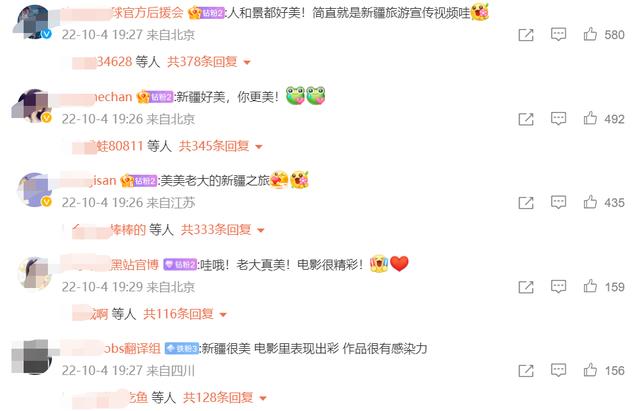
Task: Like the comment with 492 likes
Action: pos(590,118)
